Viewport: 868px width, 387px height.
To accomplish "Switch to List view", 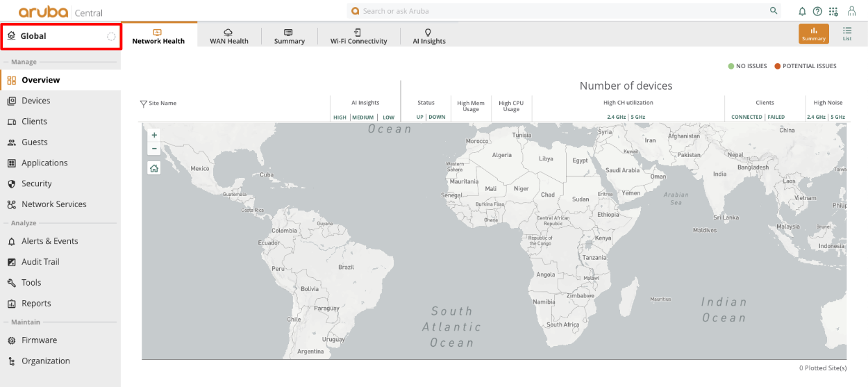I will [847, 33].
